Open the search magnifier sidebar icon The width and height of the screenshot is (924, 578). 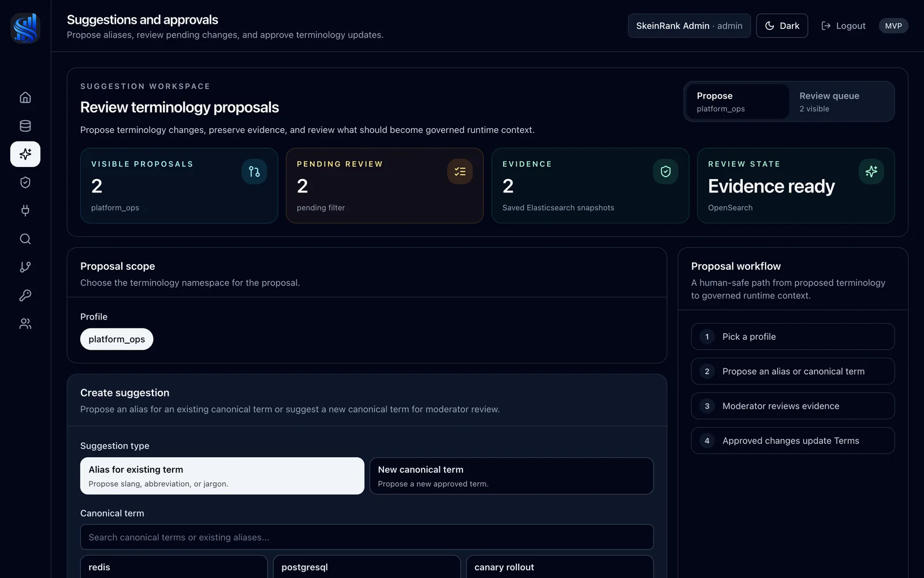click(25, 239)
